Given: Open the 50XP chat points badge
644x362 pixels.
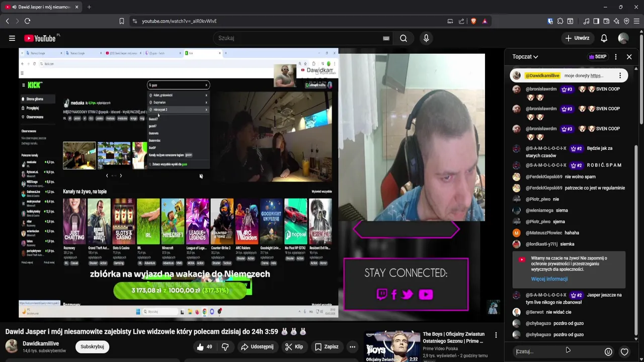Looking at the screenshot, I should click(x=598, y=57).
